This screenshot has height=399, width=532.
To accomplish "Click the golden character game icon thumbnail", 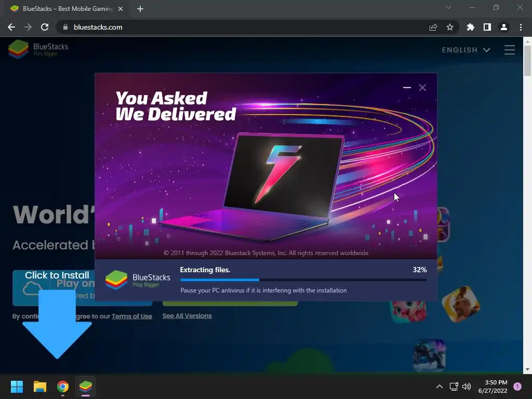I will pyautogui.click(x=460, y=304).
